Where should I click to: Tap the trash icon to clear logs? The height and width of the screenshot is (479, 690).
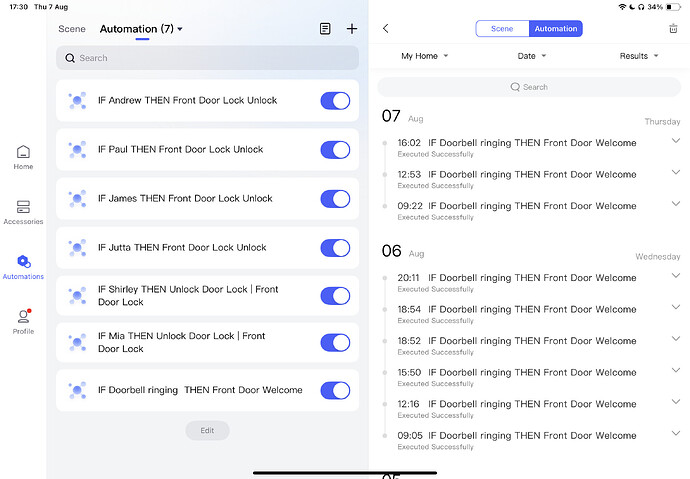tap(673, 29)
